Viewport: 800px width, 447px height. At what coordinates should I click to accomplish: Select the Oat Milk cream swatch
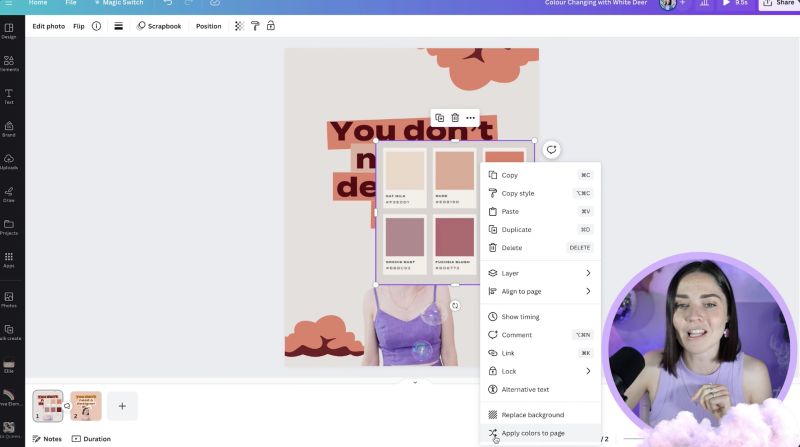(x=405, y=170)
